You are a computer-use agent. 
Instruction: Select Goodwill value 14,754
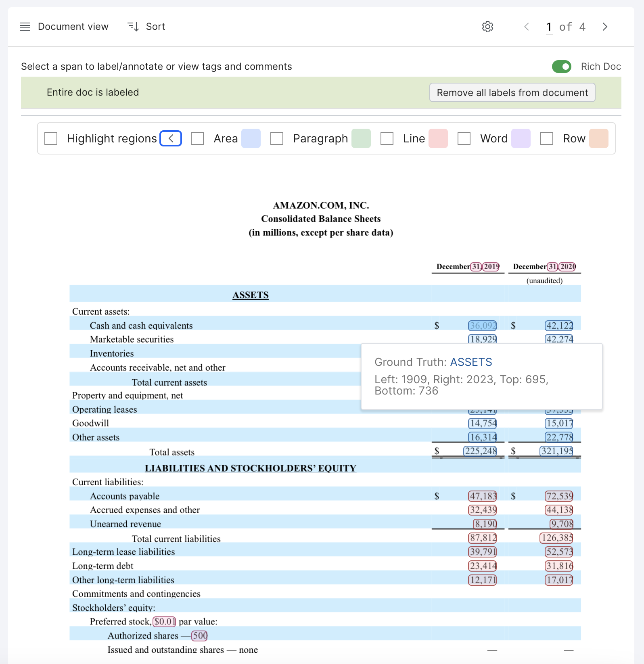pyautogui.click(x=483, y=423)
